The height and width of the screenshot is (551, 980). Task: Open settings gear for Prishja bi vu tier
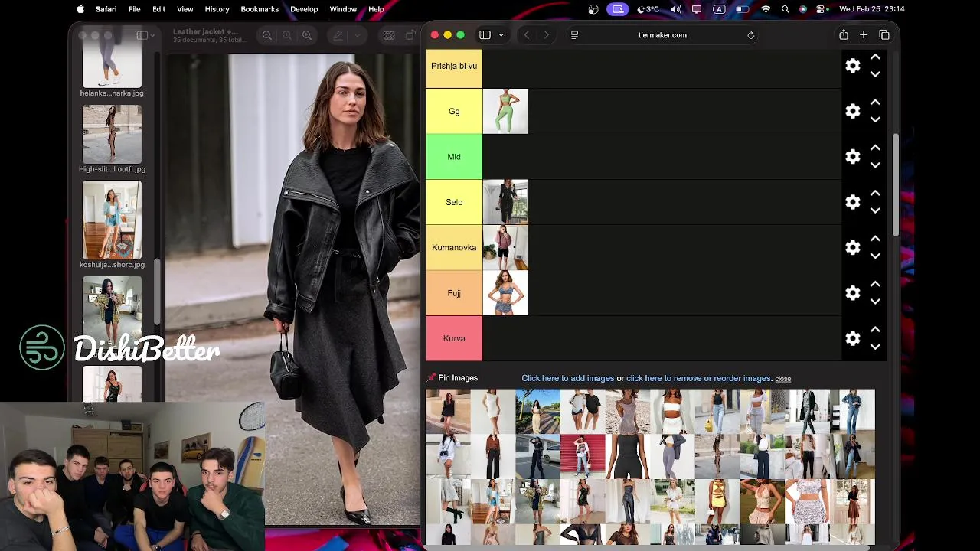(x=853, y=66)
